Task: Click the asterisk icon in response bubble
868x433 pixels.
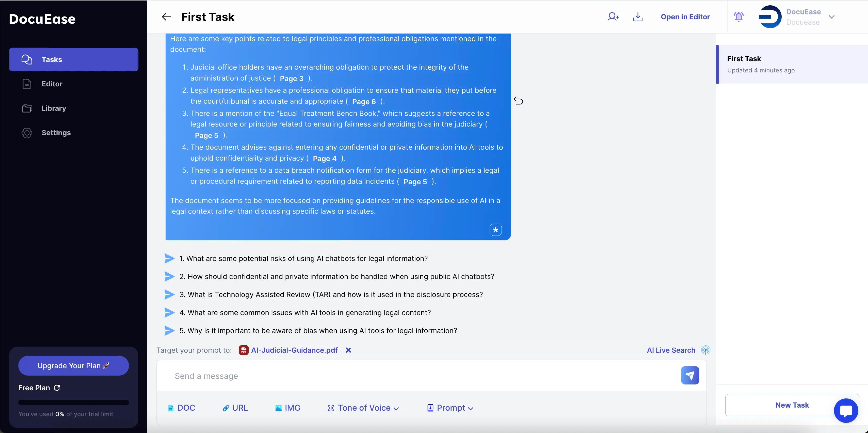Action: (495, 230)
